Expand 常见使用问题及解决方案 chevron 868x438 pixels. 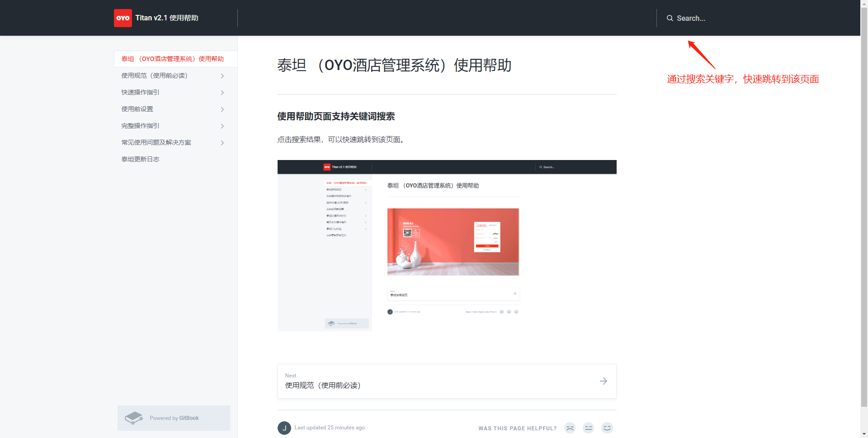(x=222, y=143)
